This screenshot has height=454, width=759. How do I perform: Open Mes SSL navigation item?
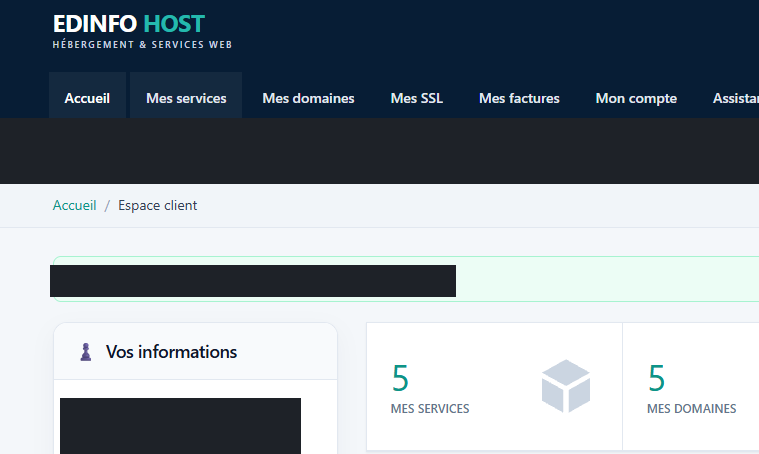pyautogui.click(x=417, y=98)
